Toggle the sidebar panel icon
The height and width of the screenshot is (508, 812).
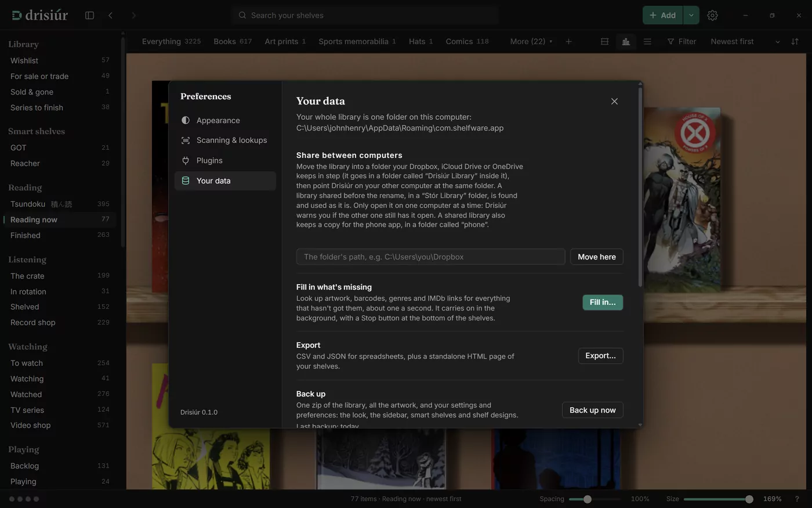tap(89, 15)
